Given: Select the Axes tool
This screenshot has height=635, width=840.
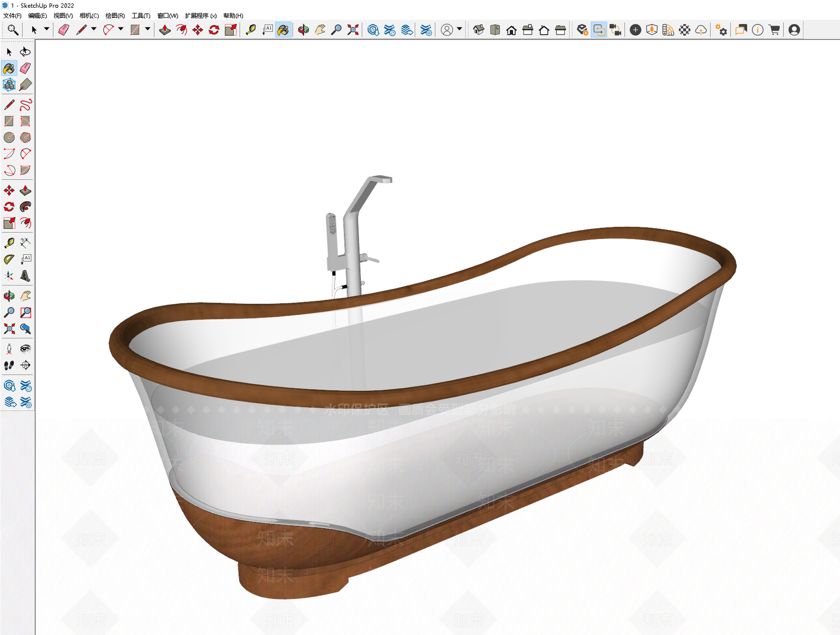Looking at the screenshot, I should (x=9, y=276).
